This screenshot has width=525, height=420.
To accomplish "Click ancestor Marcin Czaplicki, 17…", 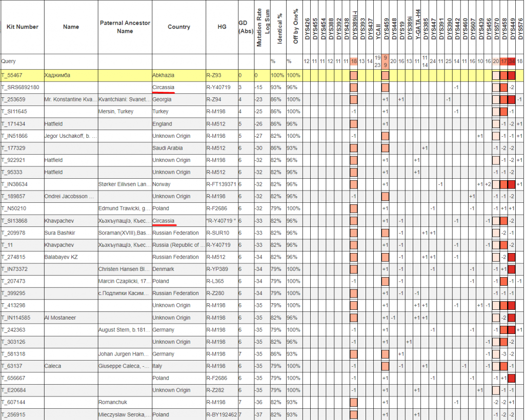I will point(124,281).
